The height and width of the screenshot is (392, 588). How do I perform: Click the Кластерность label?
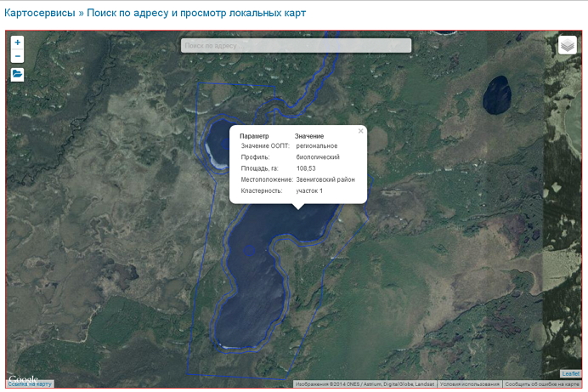click(x=262, y=191)
